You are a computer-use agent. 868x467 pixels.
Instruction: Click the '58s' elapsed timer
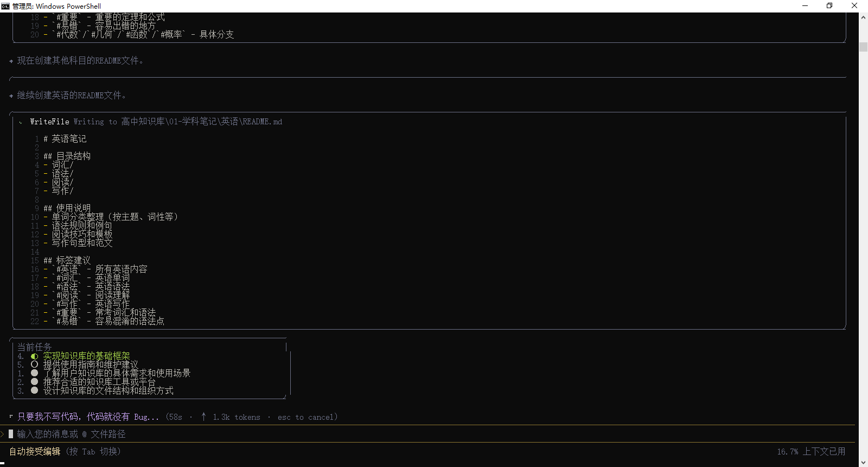click(175, 417)
